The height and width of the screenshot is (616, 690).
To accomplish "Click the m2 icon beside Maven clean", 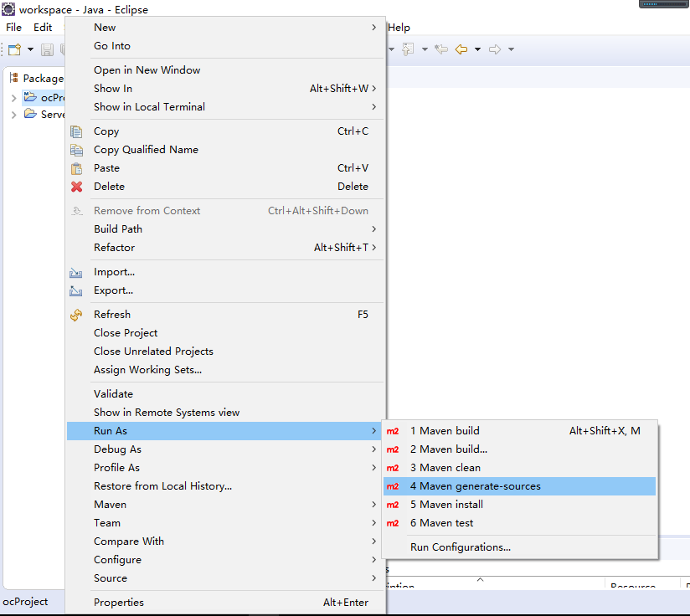I will 393,468.
